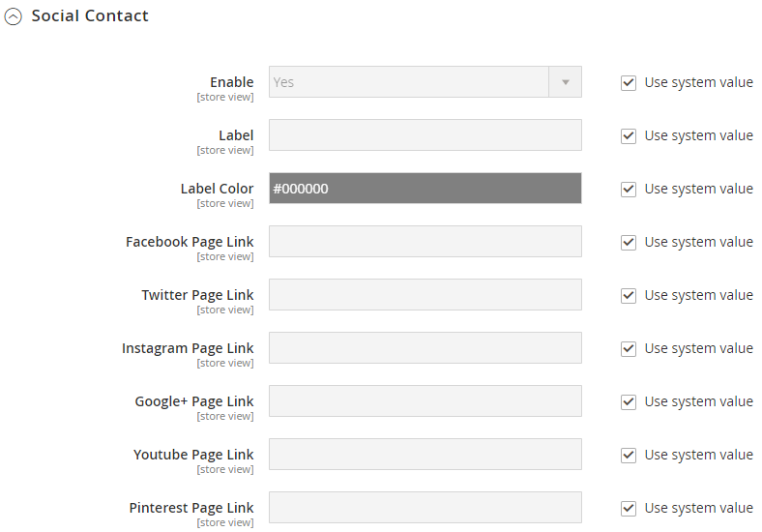Toggle Use system value for Twitter Page Link
762x532 pixels.
pos(629,296)
